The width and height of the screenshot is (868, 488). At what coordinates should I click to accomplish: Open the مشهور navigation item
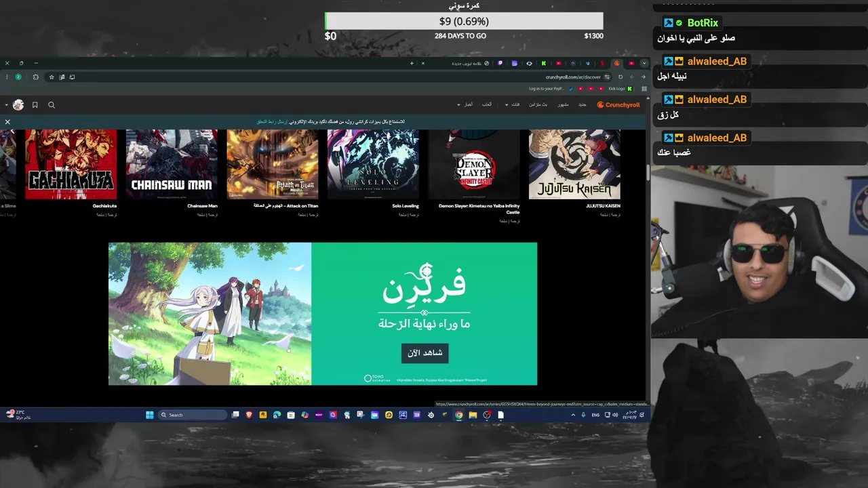[563, 104]
